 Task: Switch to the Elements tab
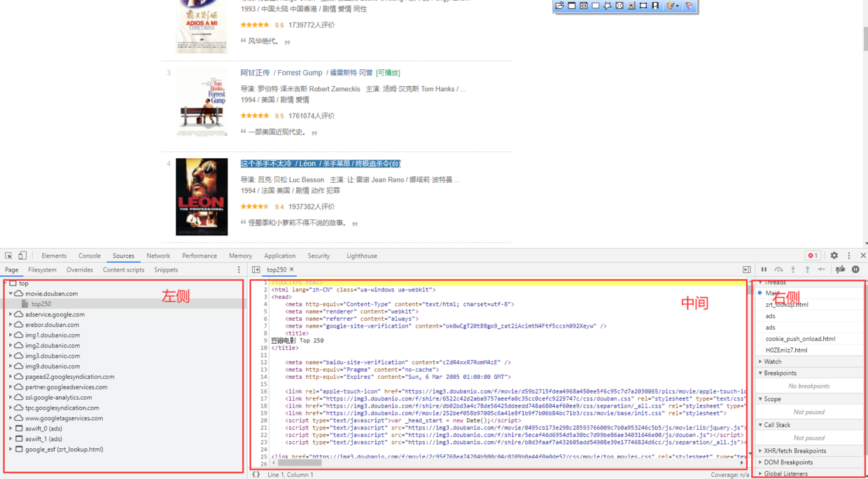click(x=54, y=256)
